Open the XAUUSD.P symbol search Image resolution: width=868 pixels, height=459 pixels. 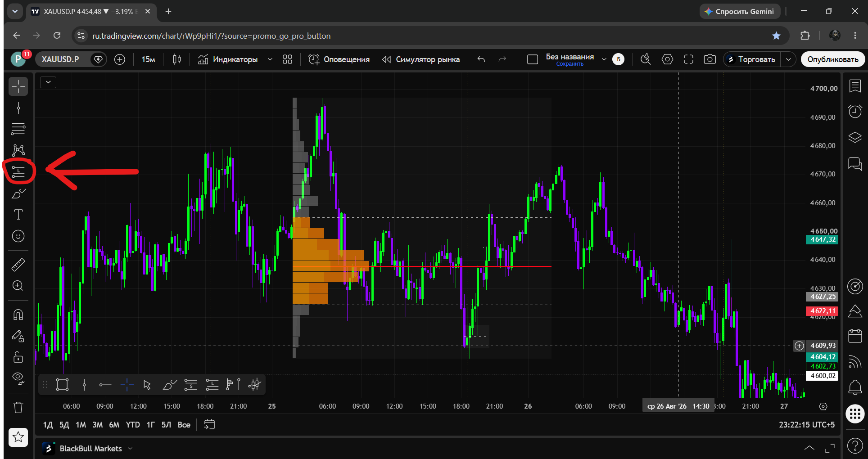coord(60,59)
